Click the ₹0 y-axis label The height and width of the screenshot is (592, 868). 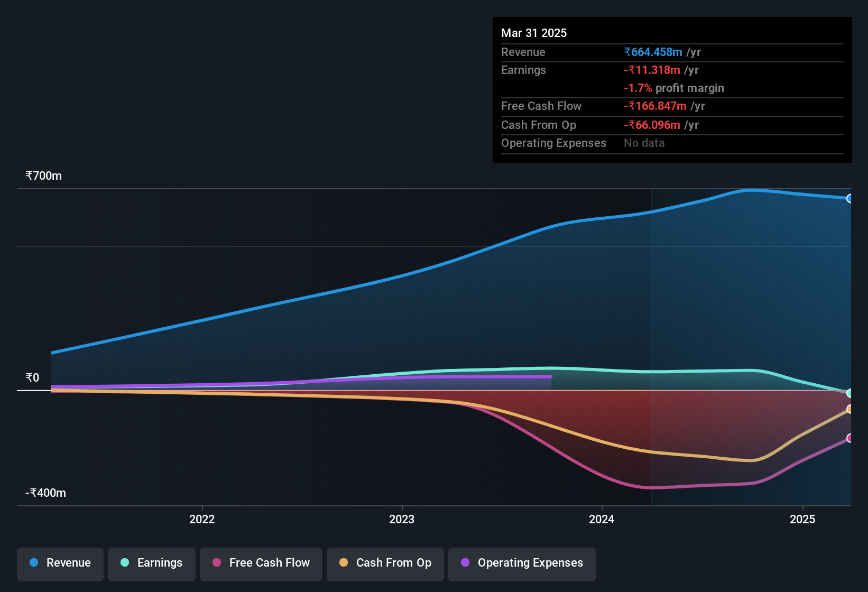pyautogui.click(x=32, y=378)
